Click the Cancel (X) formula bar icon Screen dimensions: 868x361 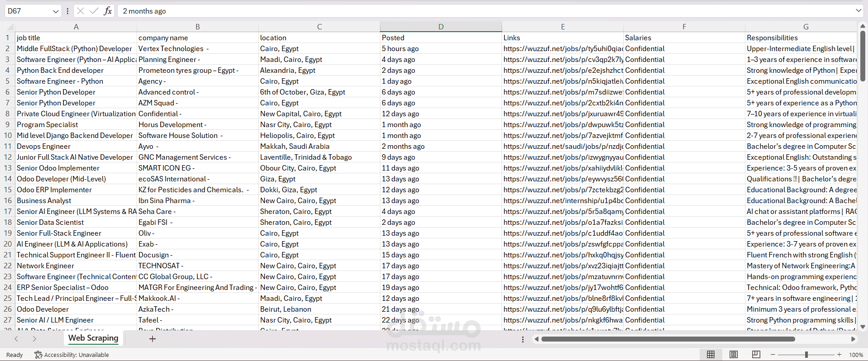[81, 11]
